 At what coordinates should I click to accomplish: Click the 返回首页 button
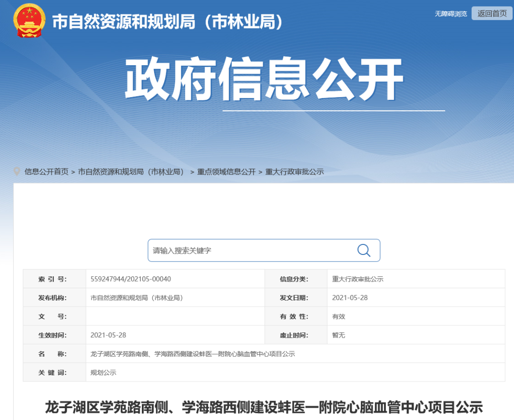(491, 13)
